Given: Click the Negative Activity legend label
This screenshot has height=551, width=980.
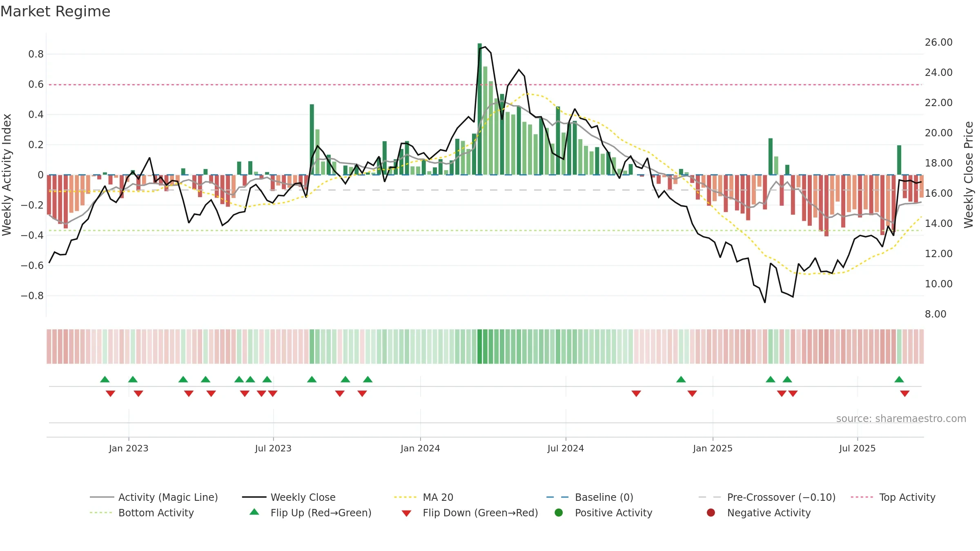Looking at the screenshot, I should click(769, 513).
